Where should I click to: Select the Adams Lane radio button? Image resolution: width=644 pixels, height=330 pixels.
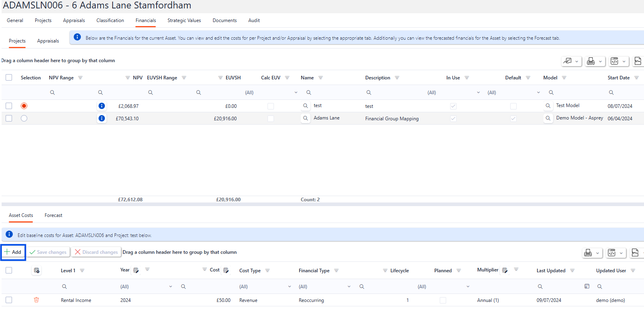(24, 118)
